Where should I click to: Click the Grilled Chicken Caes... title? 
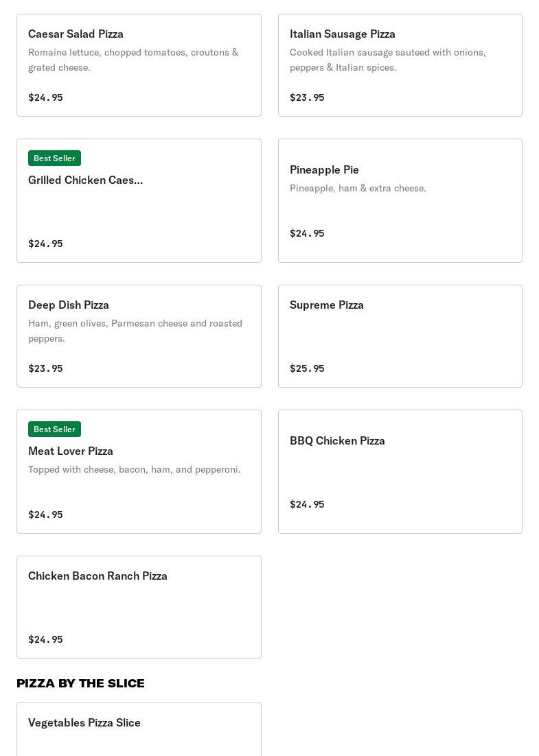click(85, 180)
